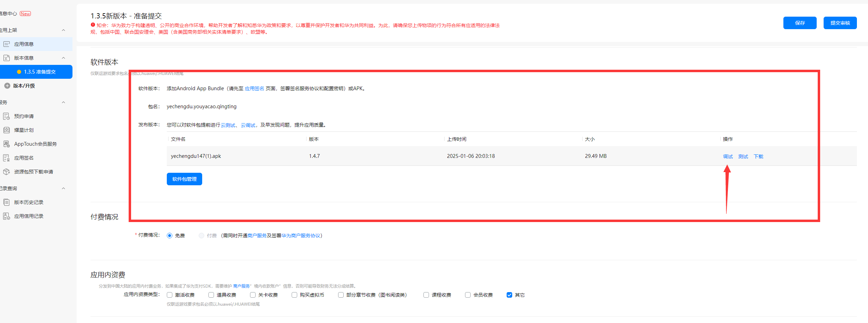Click the 版本信息 sidebar icon
Screen dimensions: 868x323
7,58
